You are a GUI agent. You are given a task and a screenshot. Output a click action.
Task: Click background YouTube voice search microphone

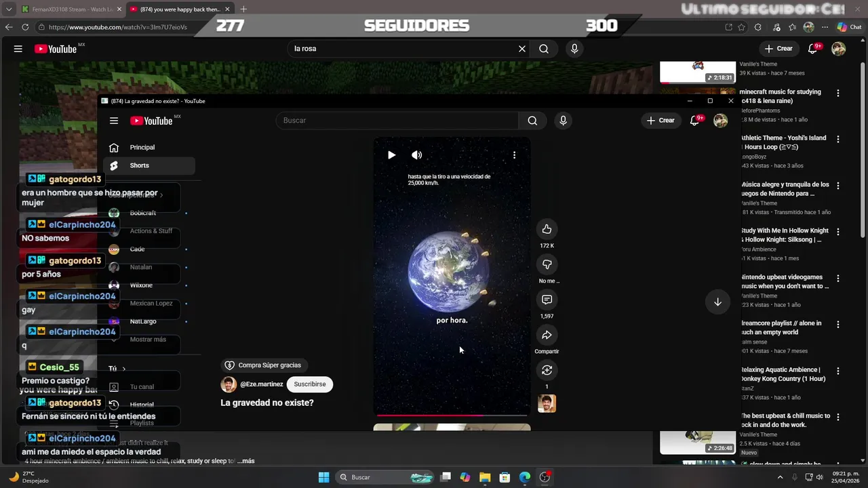point(574,49)
